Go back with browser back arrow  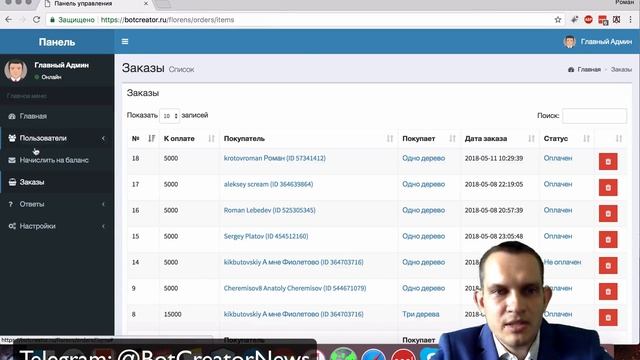(x=9, y=20)
